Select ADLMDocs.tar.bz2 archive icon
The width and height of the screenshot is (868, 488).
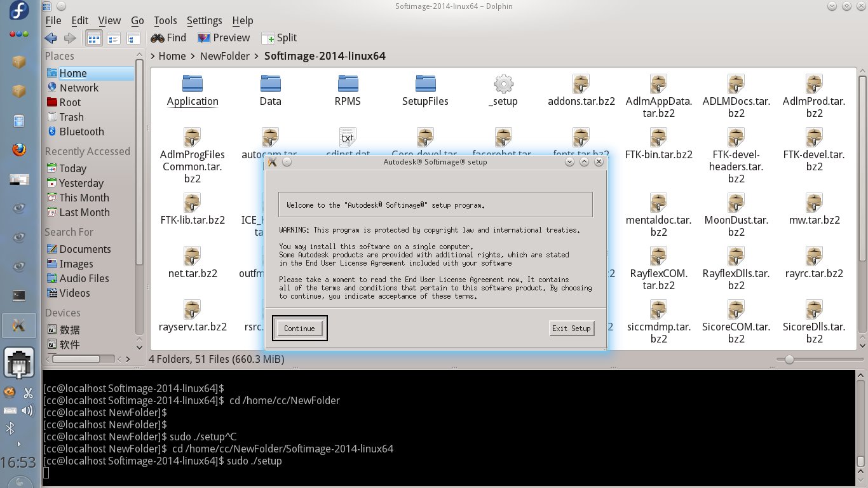(736, 83)
